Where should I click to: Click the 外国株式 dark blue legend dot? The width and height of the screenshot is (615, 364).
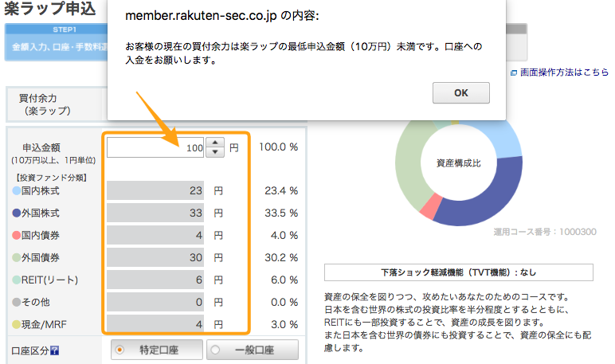[17, 213]
